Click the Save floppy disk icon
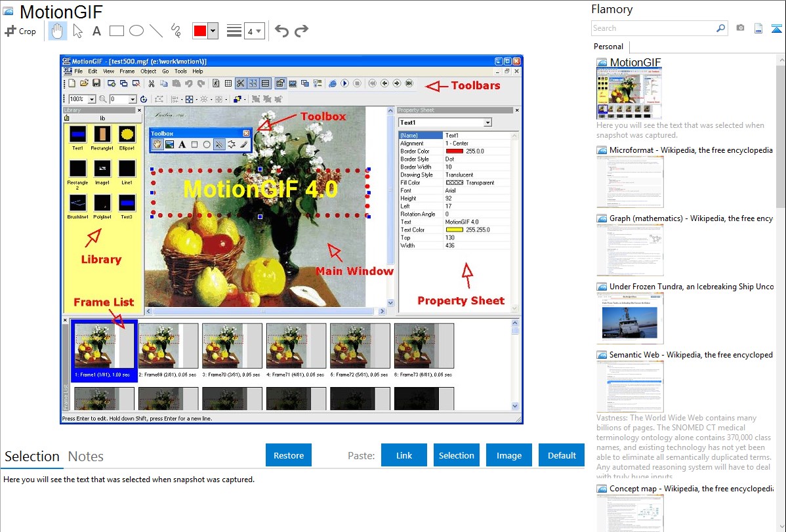 click(x=96, y=83)
